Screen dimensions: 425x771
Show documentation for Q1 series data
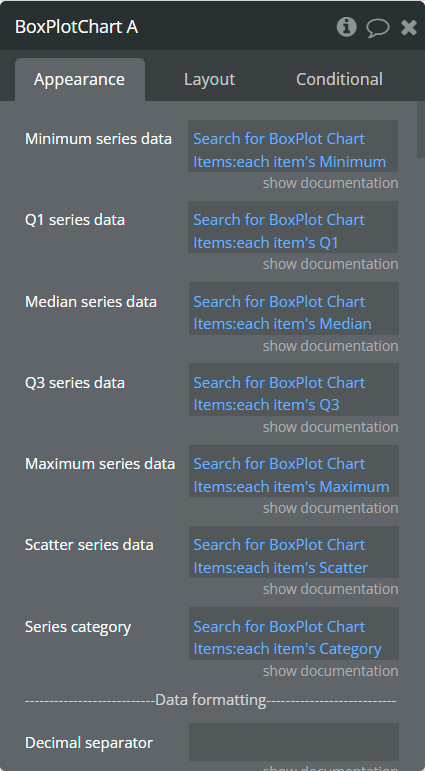[331, 264]
